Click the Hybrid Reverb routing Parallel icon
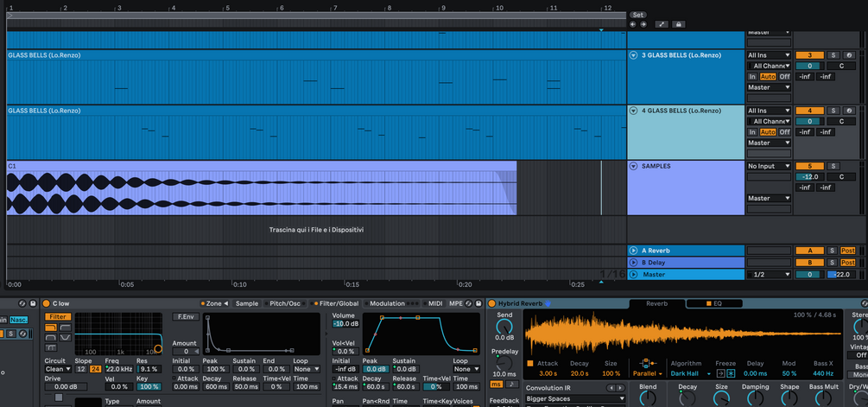Viewport: 868px width, 407px height. point(648,363)
